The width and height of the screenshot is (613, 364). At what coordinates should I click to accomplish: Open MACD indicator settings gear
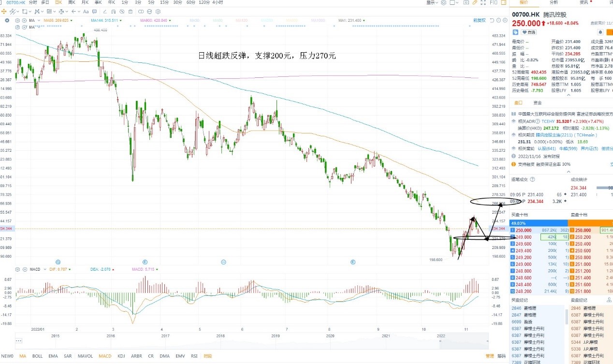tap(18, 269)
